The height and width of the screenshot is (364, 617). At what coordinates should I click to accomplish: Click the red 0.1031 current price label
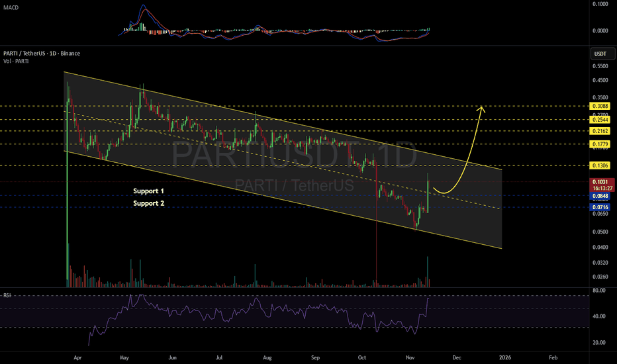click(600, 181)
